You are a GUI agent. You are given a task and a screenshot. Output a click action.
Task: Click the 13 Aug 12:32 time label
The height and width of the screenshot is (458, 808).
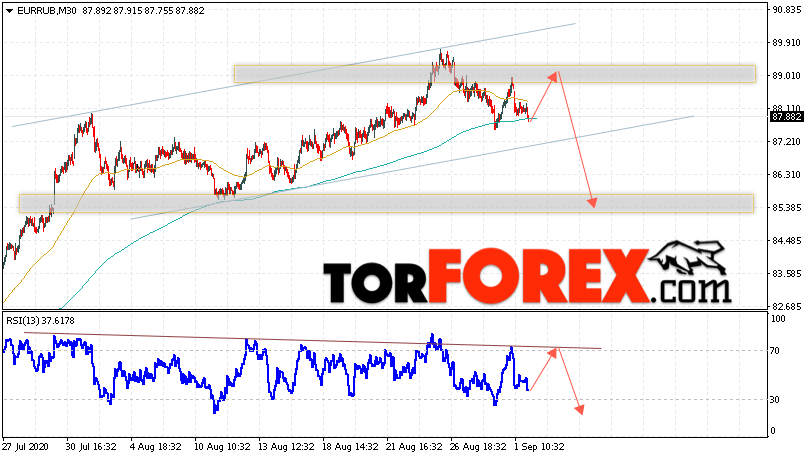pos(287,447)
